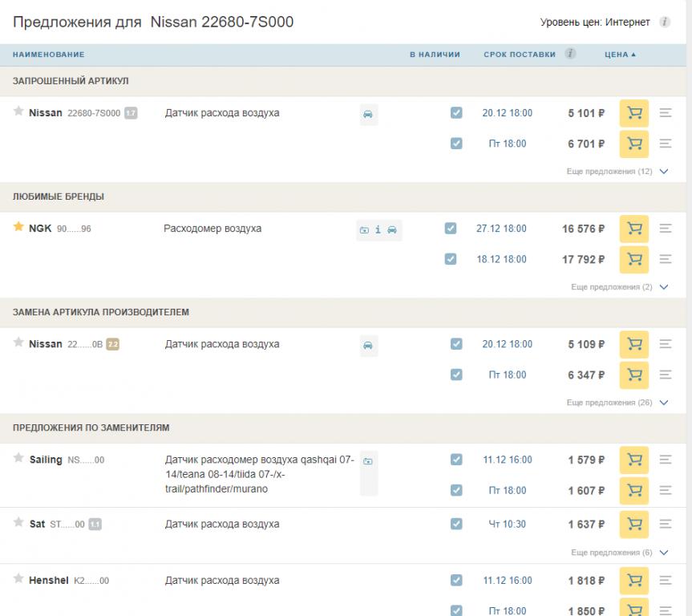Toggle the in-stock checkbox for 17 792 ₽ offer
The height and width of the screenshot is (616, 692).
click(451, 259)
